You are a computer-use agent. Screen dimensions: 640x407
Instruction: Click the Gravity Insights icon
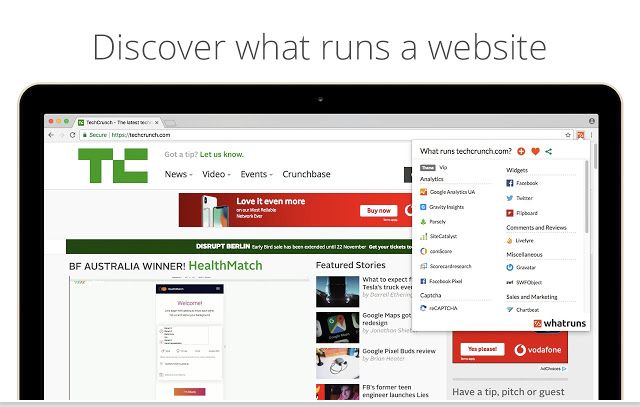424,207
